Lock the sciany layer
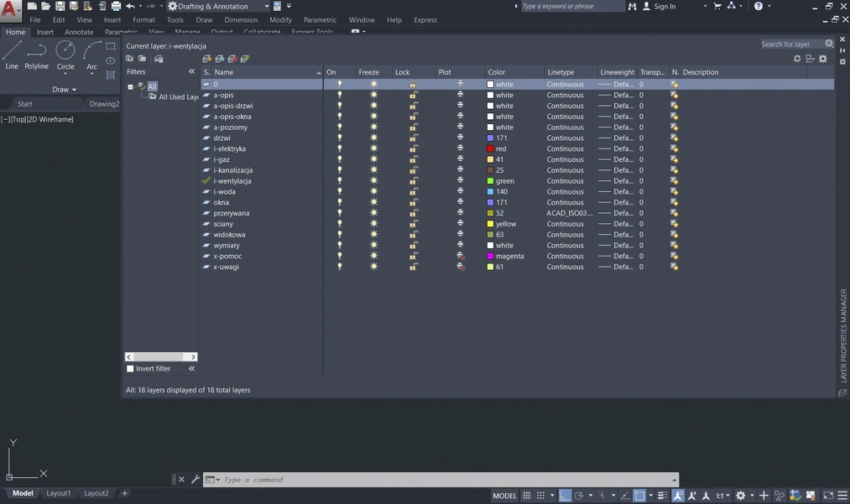Image resolution: width=850 pixels, height=504 pixels. [x=414, y=224]
